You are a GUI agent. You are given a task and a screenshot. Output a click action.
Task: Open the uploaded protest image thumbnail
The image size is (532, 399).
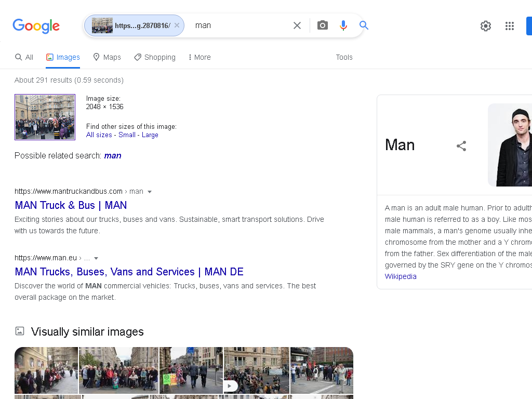coord(45,117)
